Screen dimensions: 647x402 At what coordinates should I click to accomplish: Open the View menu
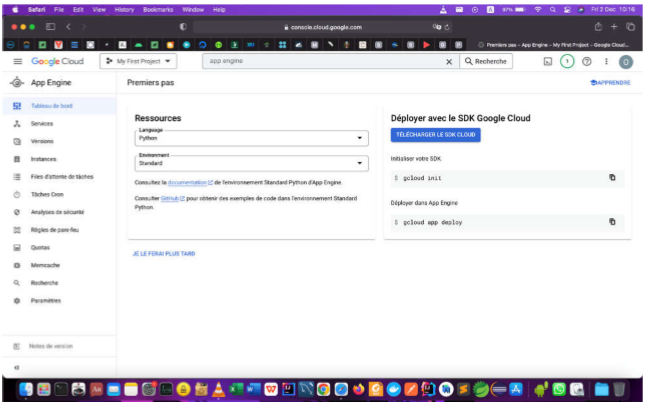click(99, 9)
